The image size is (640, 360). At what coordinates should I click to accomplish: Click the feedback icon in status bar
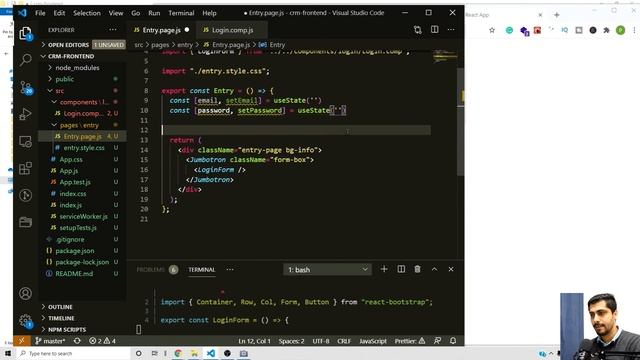coord(438,340)
